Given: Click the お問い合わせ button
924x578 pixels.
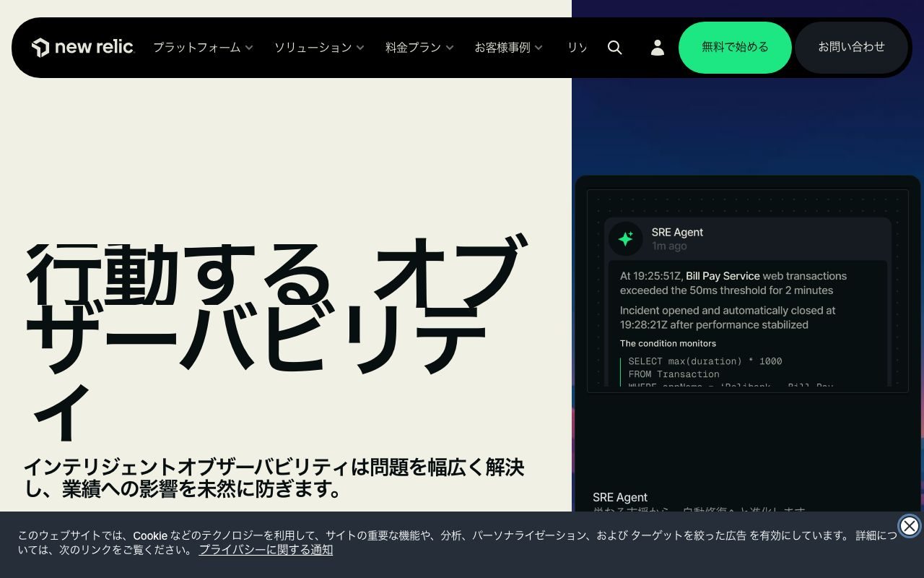Looking at the screenshot, I should 851,47.
